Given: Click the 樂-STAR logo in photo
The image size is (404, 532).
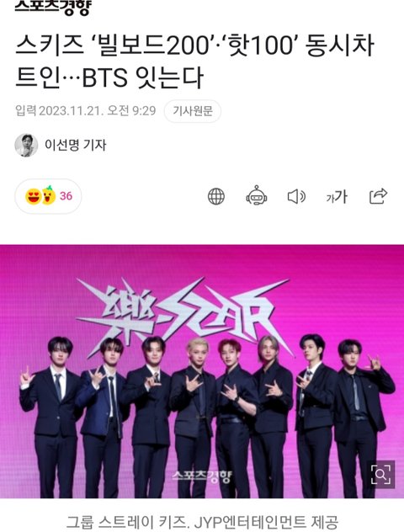Looking at the screenshot, I should (185, 314).
